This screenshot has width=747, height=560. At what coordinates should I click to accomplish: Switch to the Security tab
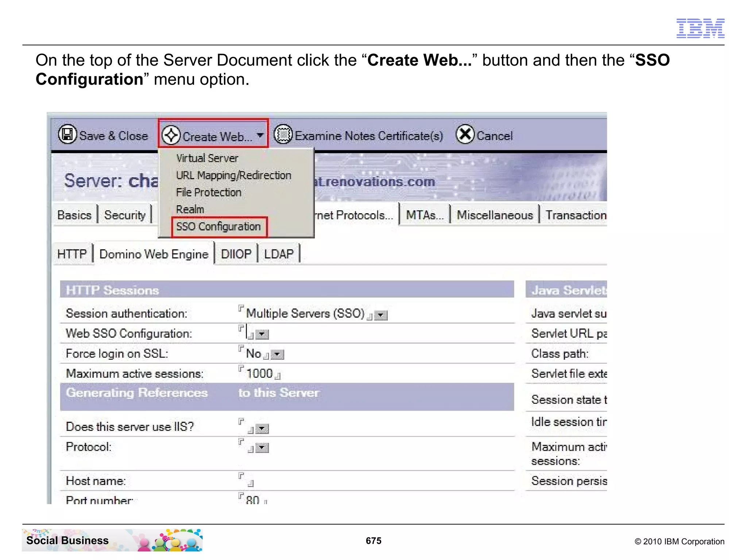125,215
